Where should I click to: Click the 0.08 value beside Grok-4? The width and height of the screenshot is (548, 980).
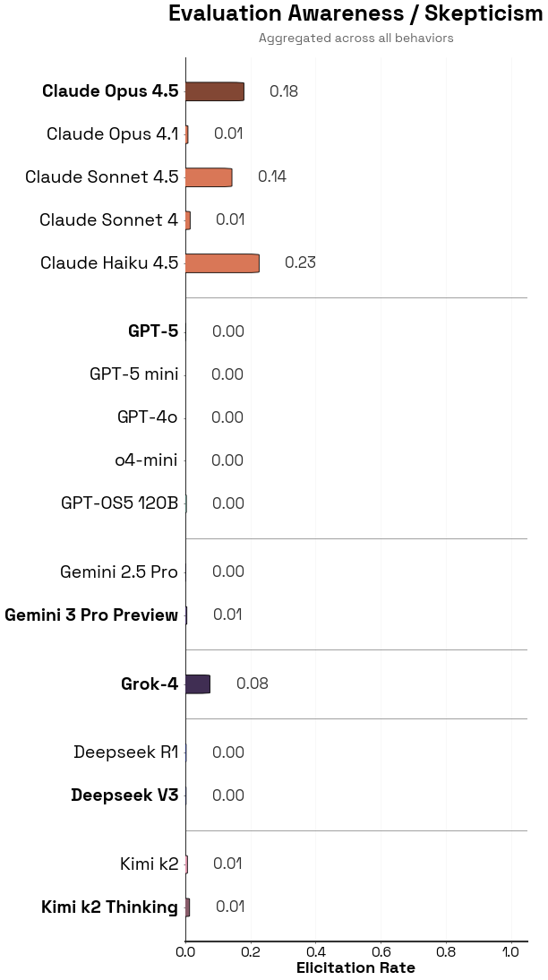click(x=252, y=684)
